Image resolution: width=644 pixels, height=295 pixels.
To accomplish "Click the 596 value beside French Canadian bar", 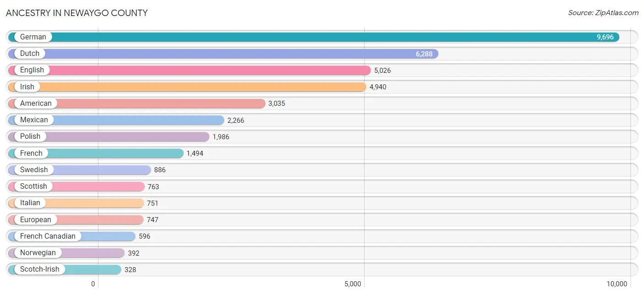I will (144, 236).
